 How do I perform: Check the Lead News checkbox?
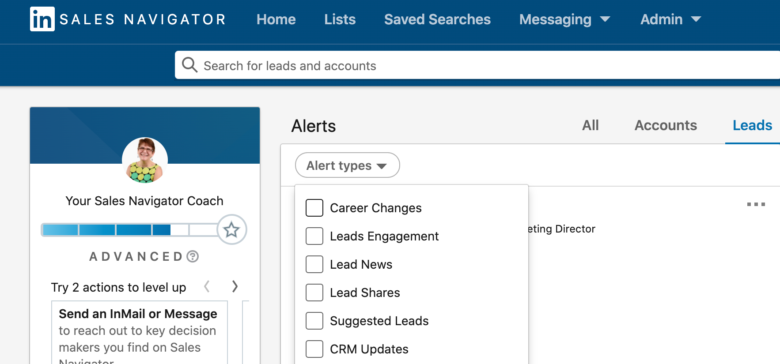coord(314,265)
